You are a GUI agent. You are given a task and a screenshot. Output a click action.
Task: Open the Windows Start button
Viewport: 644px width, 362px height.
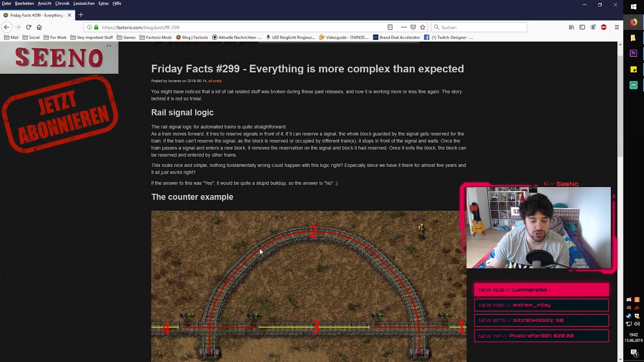tap(633, 7)
